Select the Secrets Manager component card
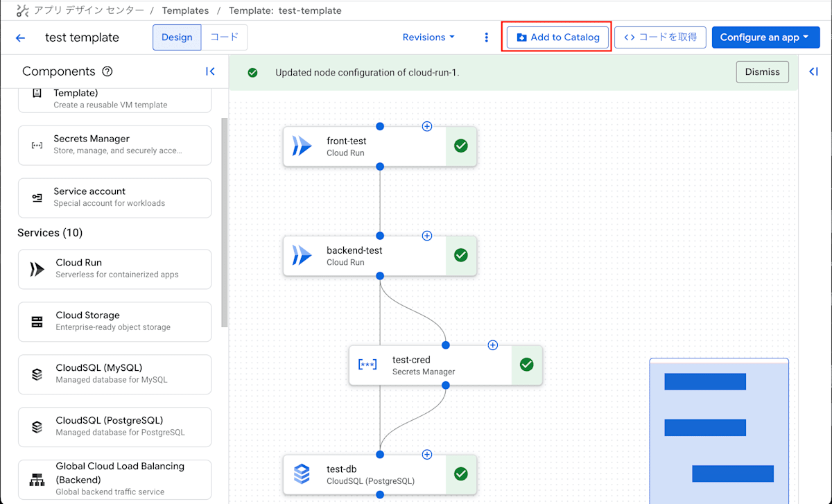 tap(114, 145)
